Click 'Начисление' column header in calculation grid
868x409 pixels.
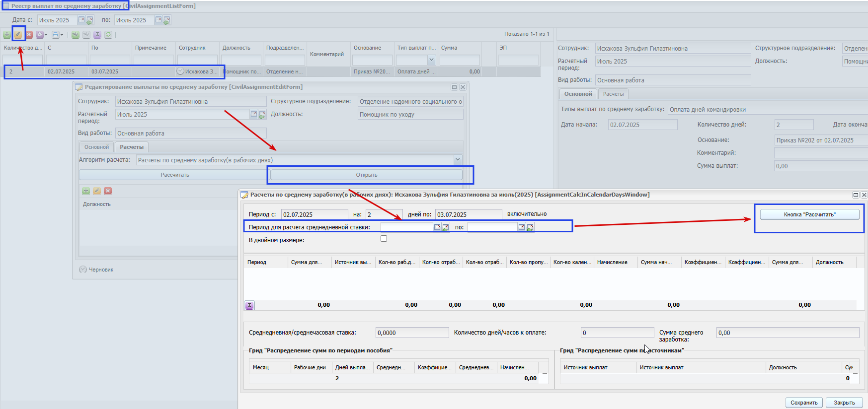[616, 262]
